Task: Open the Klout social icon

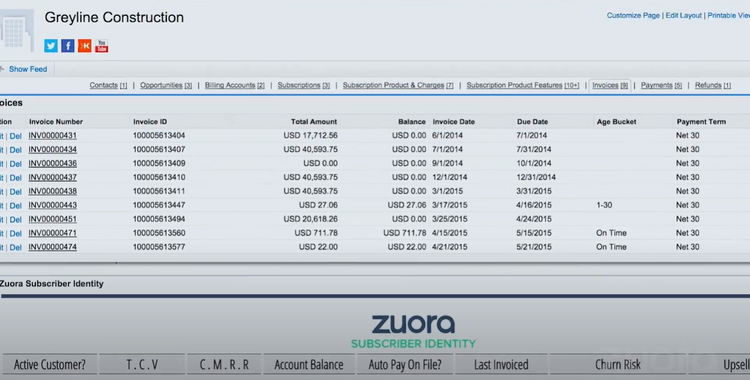Action: coord(85,45)
